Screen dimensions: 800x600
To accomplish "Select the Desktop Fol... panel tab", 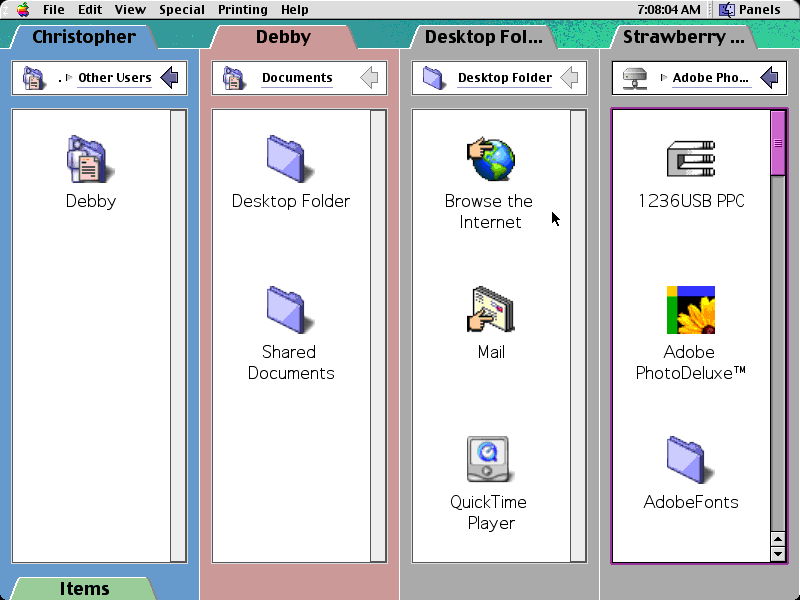I will [484, 37].
